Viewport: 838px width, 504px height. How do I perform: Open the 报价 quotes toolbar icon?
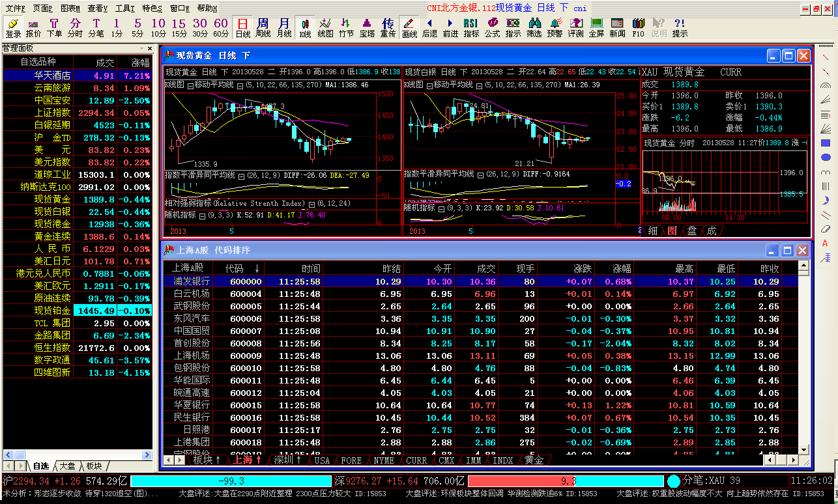click(x=33, y=27)
